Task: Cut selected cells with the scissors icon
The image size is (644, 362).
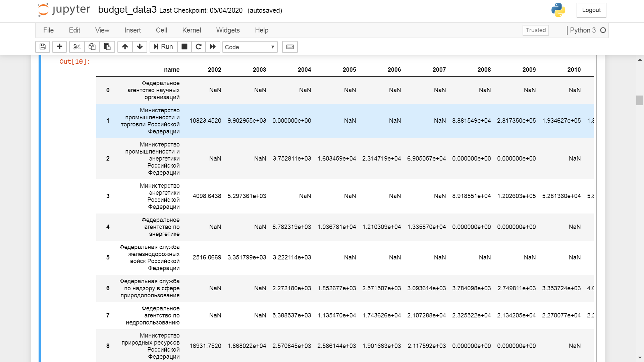Action: click(77, 47)
